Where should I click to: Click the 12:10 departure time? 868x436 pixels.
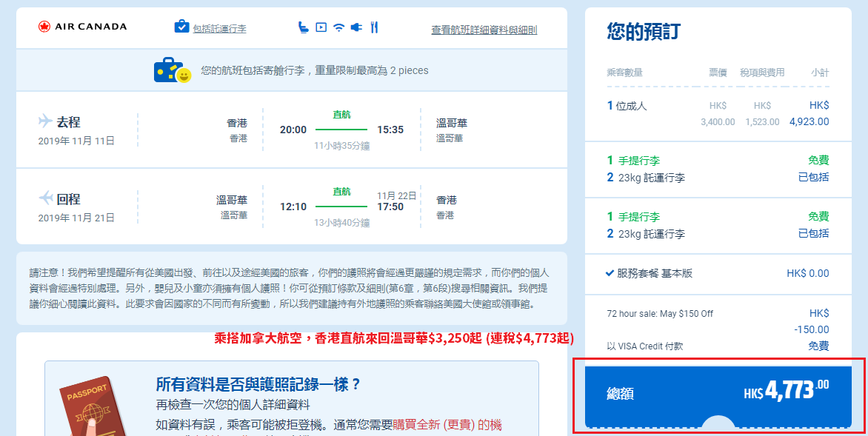(x=293, y=207)
